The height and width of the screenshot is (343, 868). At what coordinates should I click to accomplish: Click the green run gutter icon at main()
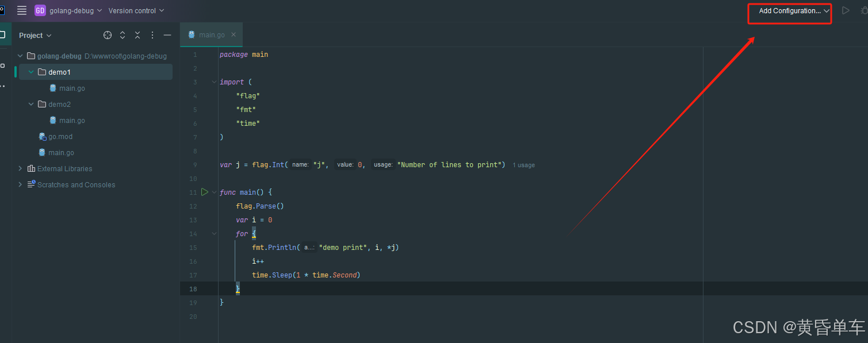point(204,192)
